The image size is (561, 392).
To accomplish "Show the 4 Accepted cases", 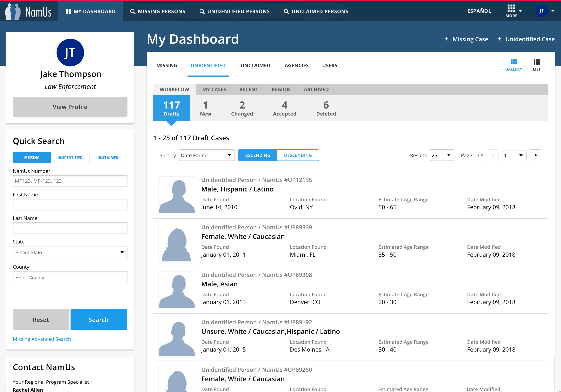I will click(x=284, y=108).
